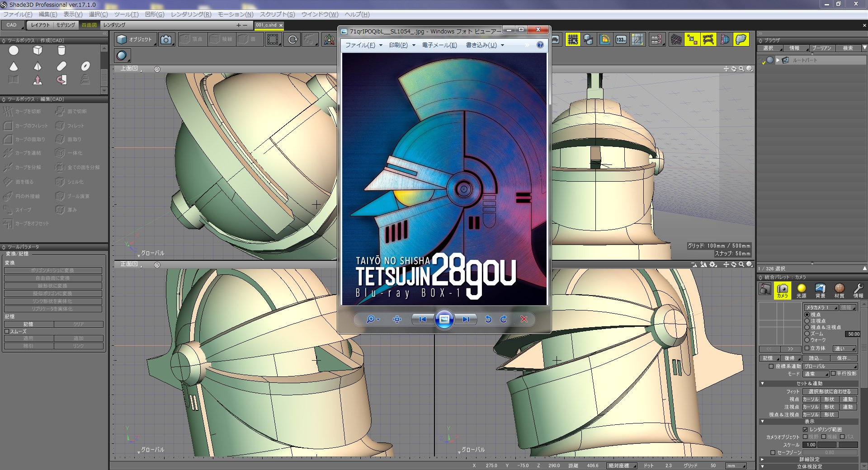Select the sphere primitive in CAD toolbox
868x470 pixels.
(14, 51)
